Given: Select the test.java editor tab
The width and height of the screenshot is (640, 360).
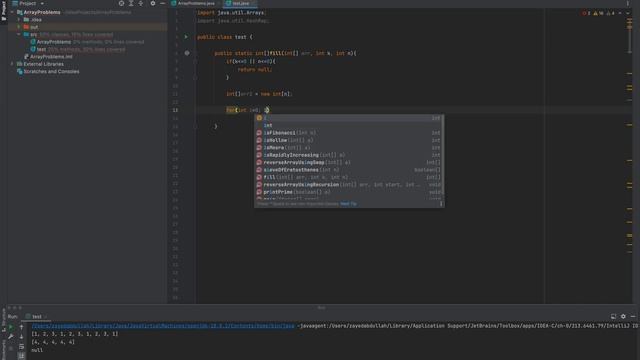Looking at the screenshot, I should point(240,3).
